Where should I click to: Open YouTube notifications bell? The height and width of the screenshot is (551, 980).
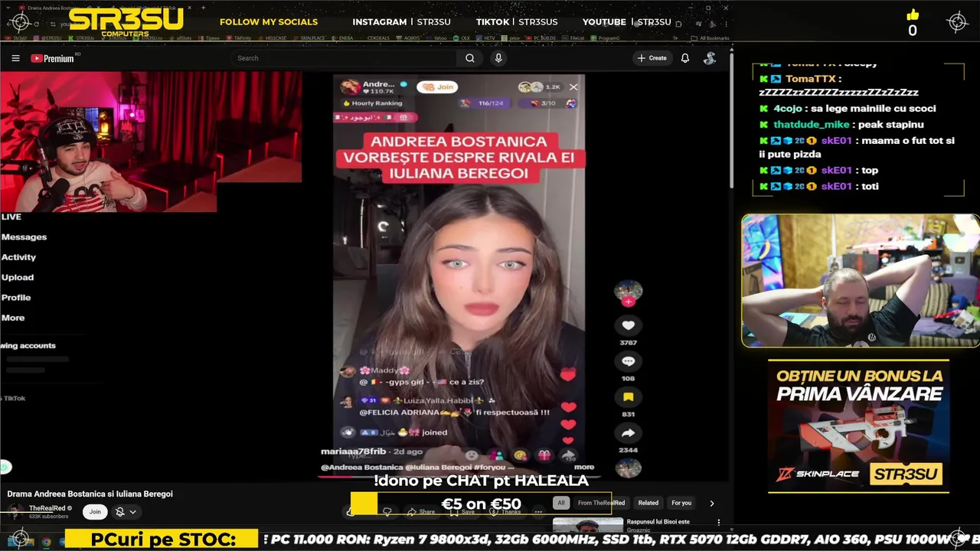point(685,58)
